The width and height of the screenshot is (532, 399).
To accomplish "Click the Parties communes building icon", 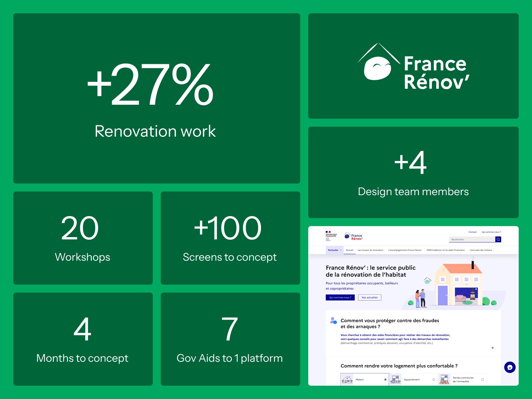I will click(x=444, y=379).
